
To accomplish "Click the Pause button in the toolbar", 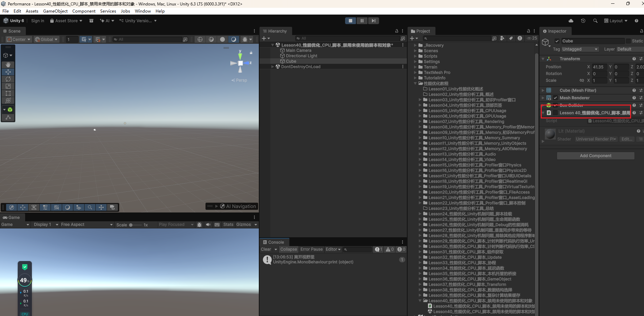I will pos(362,21).
